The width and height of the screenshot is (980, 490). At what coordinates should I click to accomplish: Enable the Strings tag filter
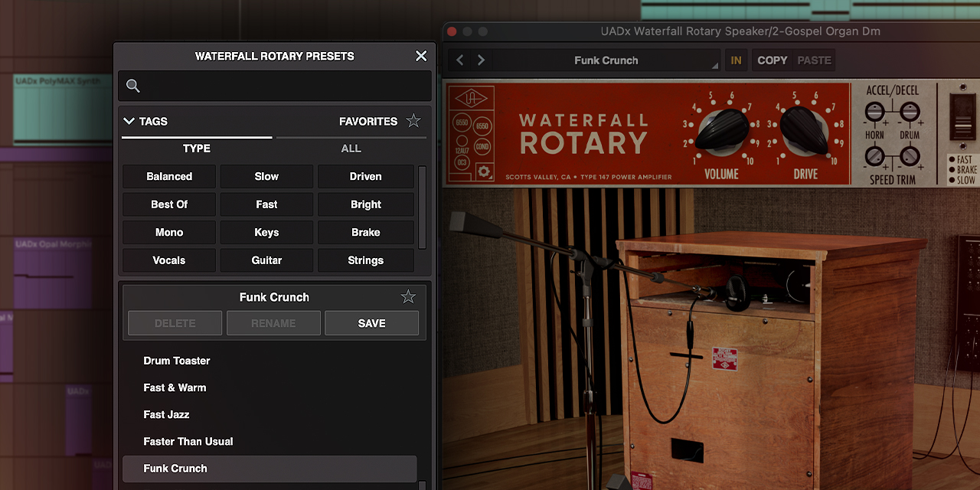[366, 260]
